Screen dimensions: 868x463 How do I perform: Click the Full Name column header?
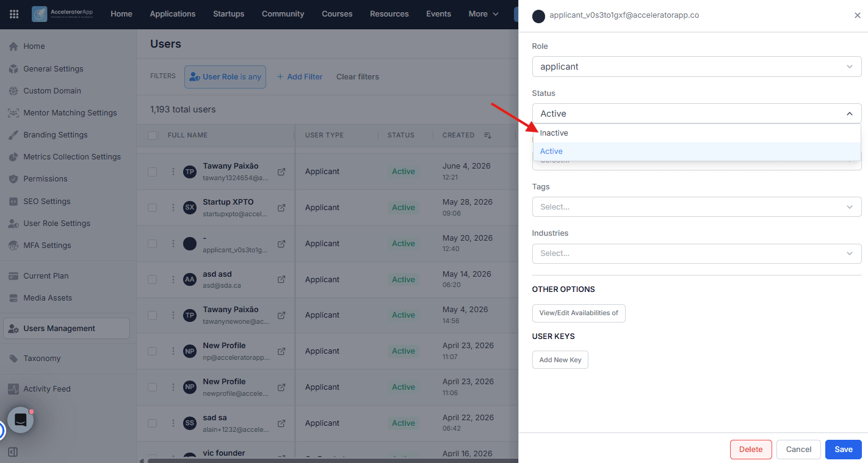(187, 136)
